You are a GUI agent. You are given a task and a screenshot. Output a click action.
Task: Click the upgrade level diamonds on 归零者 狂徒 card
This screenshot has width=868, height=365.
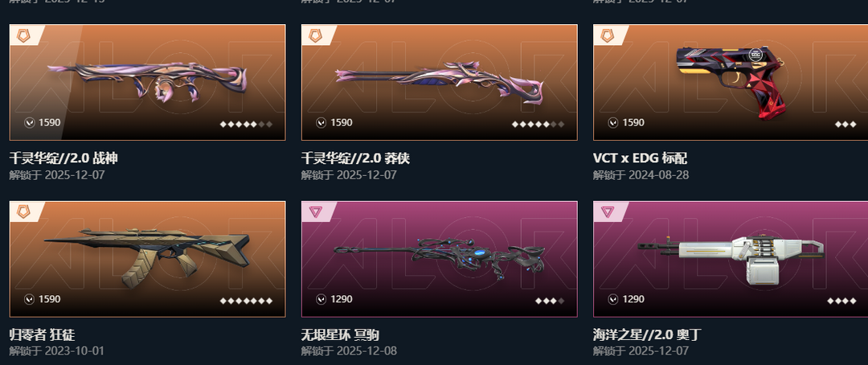click(247, 301)
